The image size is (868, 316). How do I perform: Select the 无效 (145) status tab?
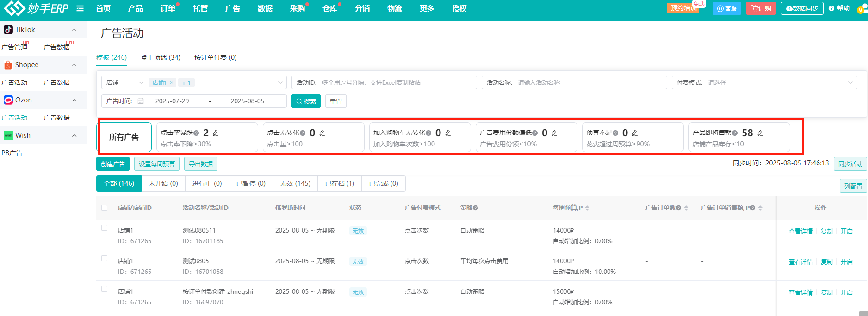[295, 183]
